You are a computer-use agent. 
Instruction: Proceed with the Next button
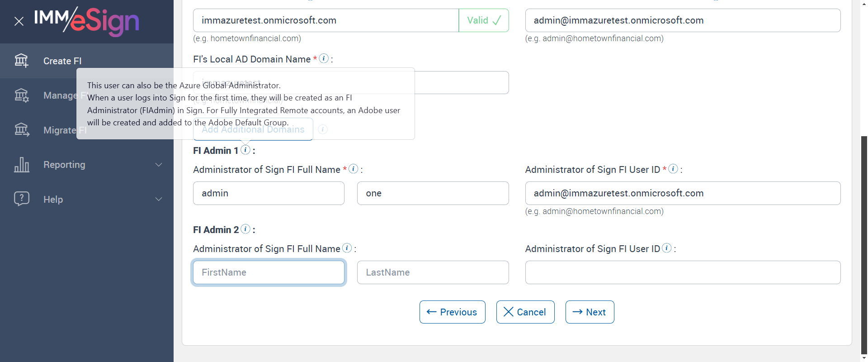[590, 312]
